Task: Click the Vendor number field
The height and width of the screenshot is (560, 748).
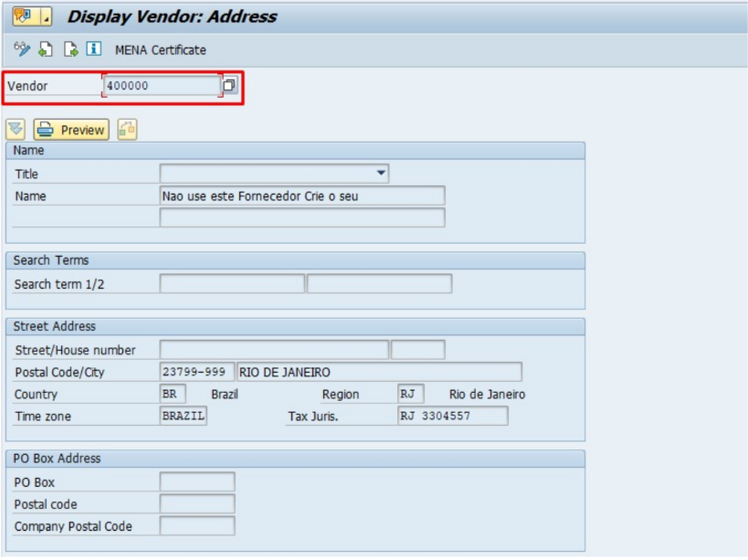Action: coord(161,85)
